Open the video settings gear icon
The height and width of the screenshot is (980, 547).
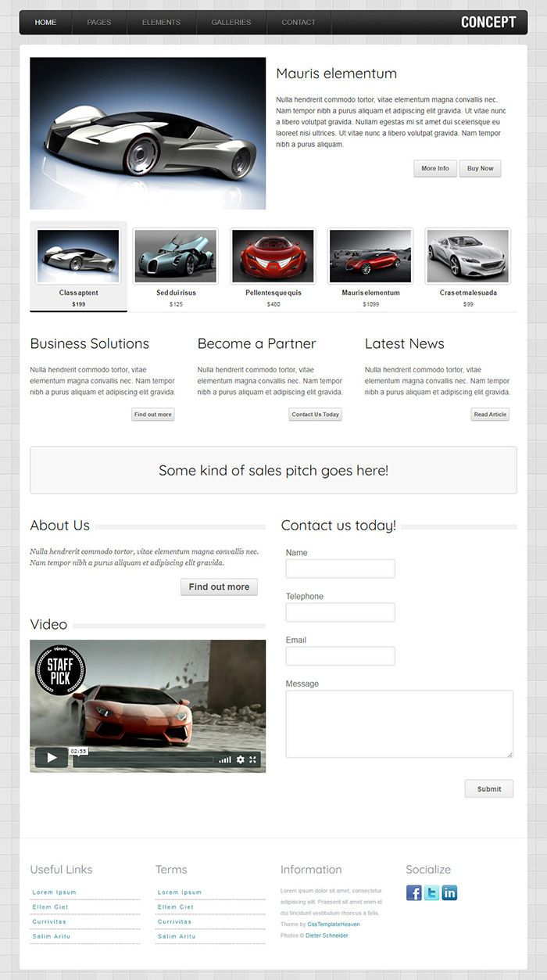click(x=240, y=759)
